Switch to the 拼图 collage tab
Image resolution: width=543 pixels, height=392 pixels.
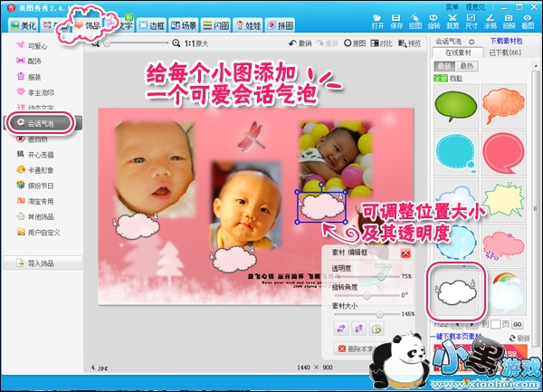tap(281, 25)
